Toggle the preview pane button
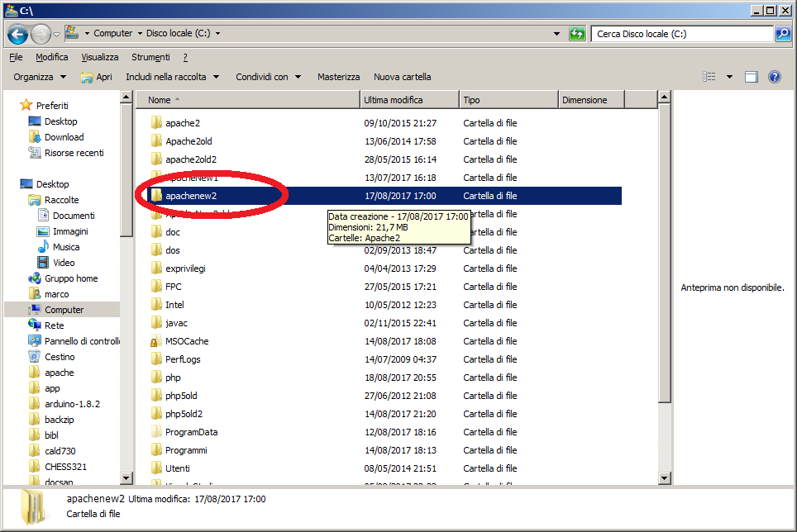The width and height of the screenshot is (797, 532). pos(752,77)
